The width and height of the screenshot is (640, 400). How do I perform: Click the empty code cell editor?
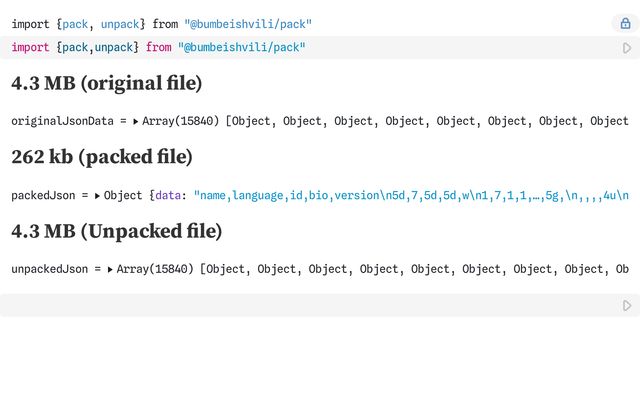coord(310,305)
